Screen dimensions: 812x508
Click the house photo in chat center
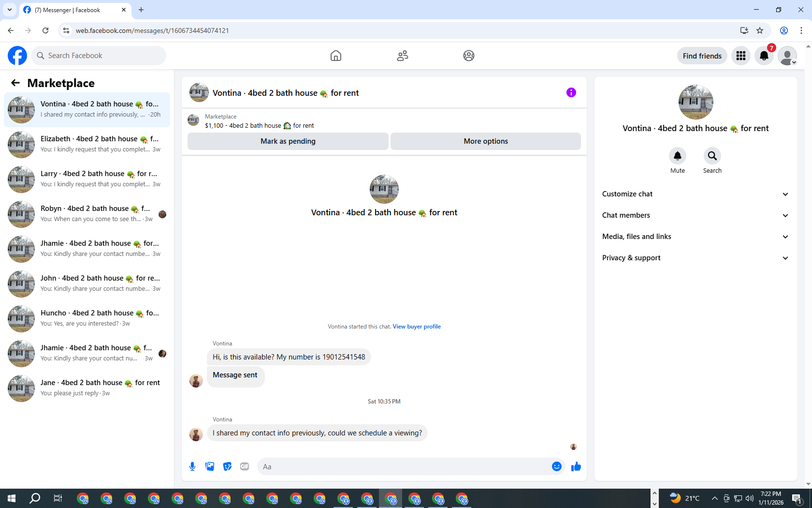point(384,189)
